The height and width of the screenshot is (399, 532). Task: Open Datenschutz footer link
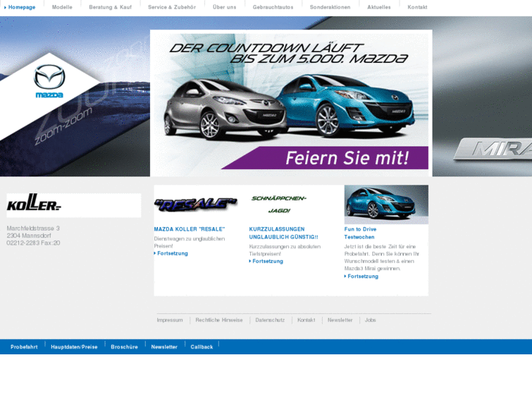pyautogui.click(x=270, y=320)
